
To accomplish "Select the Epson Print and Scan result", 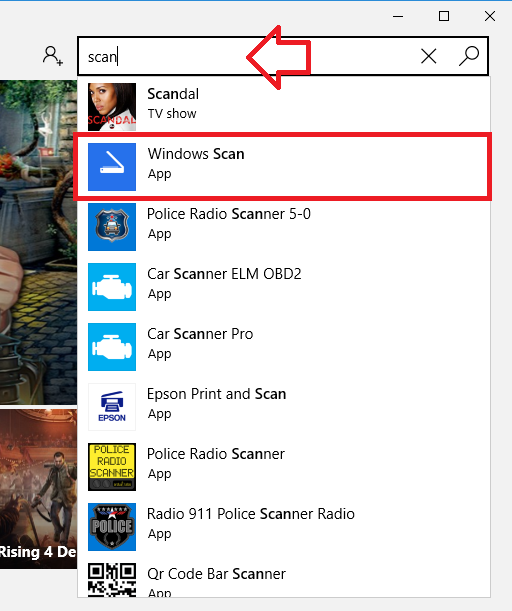I will tap(283, 407).
